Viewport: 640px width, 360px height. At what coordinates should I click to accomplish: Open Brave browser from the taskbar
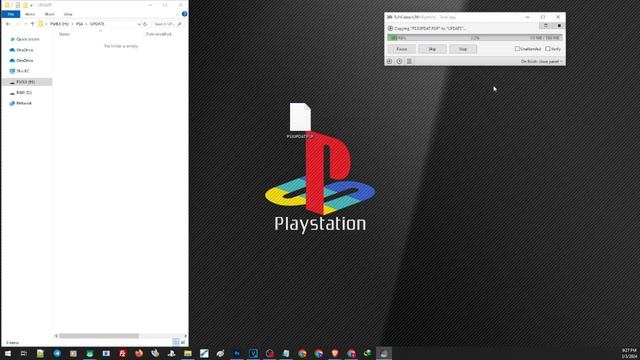click(335, 353)
